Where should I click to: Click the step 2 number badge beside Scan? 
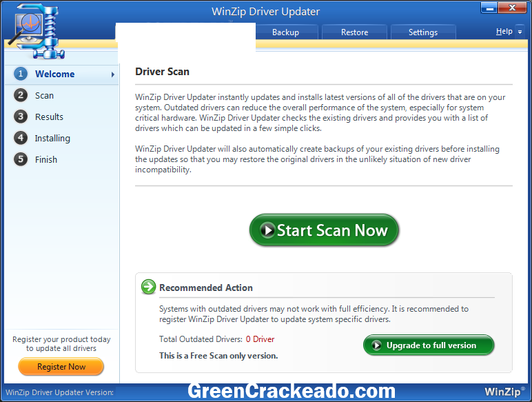pyautogui.click(x=21, y=95)
